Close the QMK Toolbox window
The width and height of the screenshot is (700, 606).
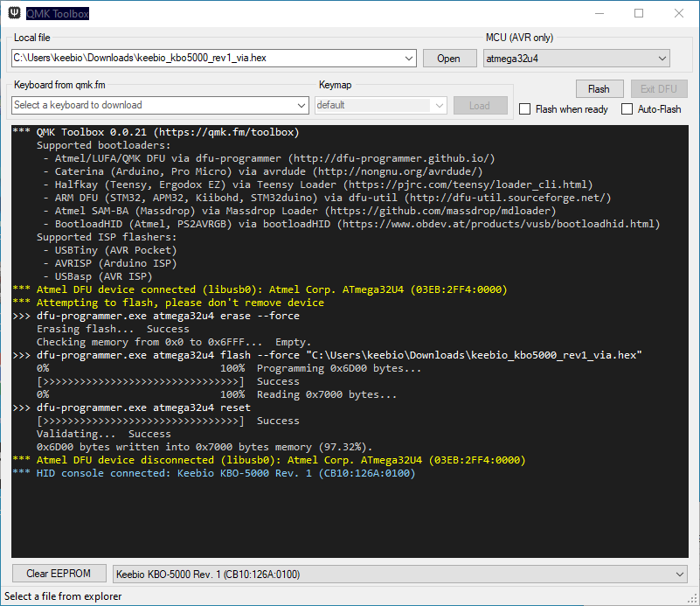coord(679,13)
